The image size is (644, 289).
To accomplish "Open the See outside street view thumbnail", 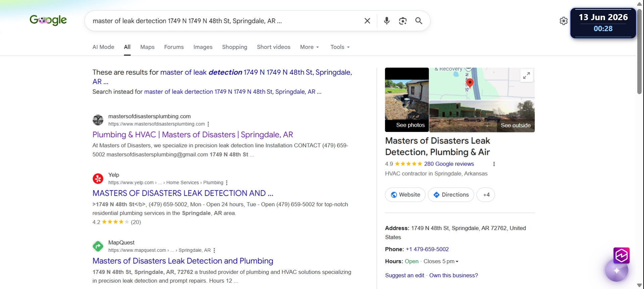I will pos(482,116).
